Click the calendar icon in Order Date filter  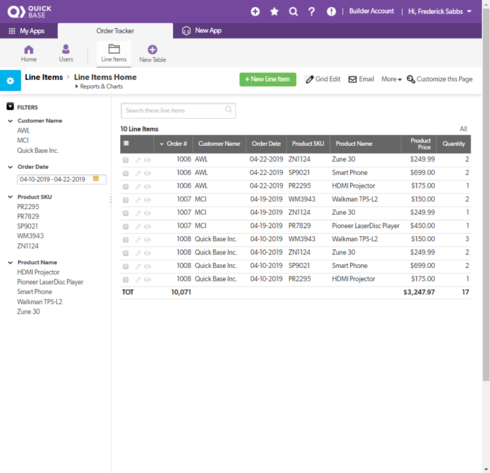pos(96,179)
